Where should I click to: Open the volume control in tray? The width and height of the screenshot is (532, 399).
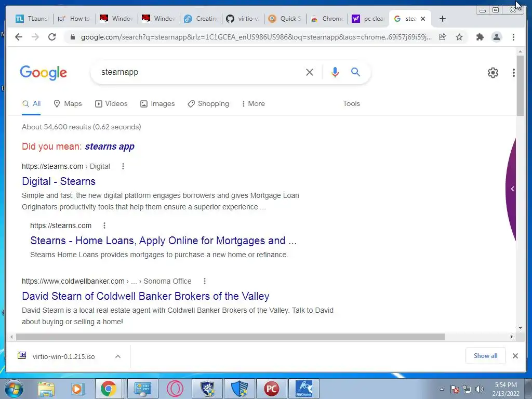point(479,389)
